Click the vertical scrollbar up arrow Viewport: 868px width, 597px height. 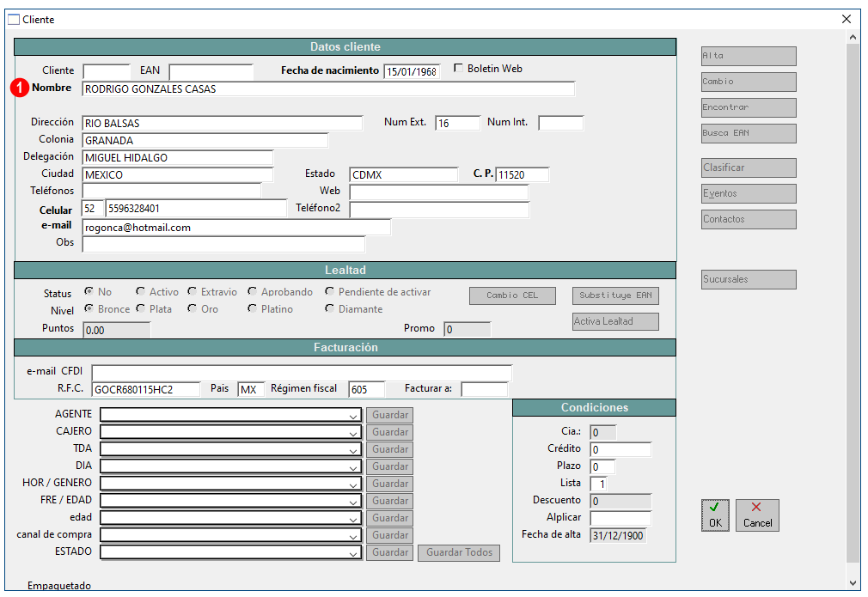click(x=853, y=37)
